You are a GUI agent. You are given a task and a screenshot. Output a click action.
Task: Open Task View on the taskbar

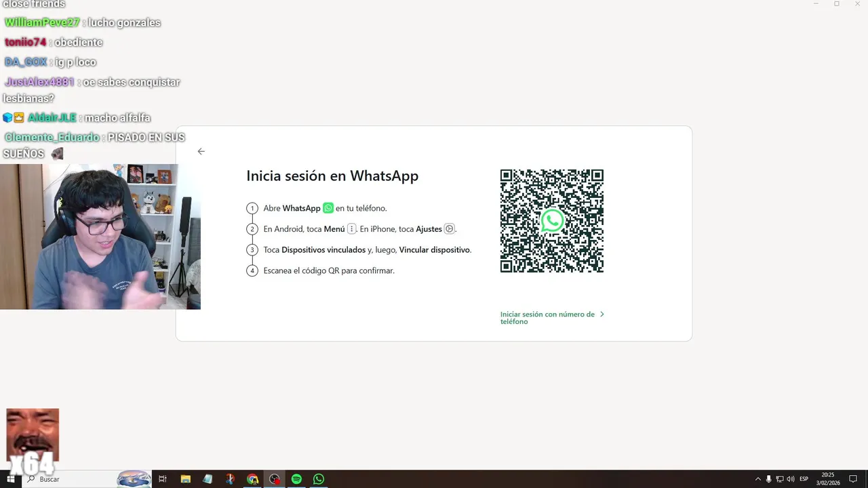tap(163, 479)
